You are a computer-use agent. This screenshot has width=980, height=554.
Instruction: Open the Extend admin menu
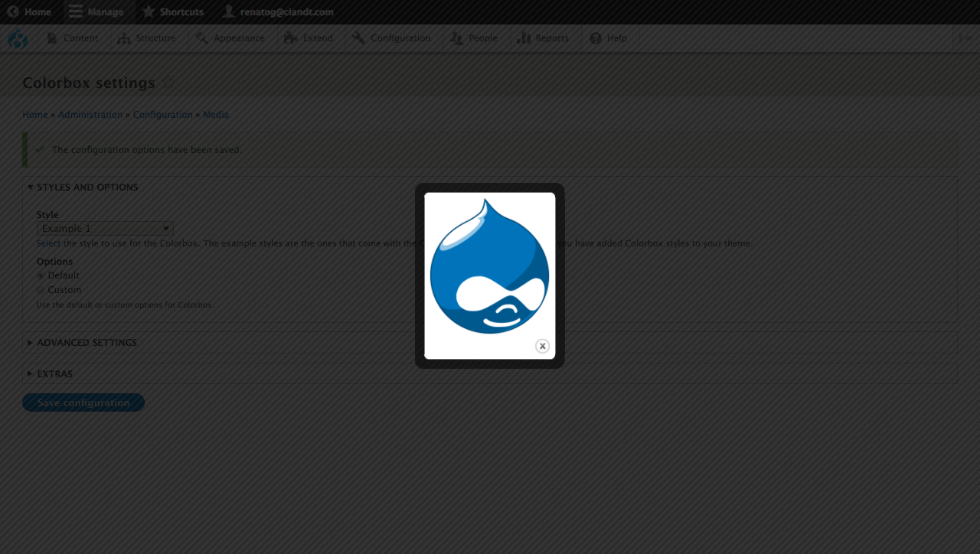point(309,38)
